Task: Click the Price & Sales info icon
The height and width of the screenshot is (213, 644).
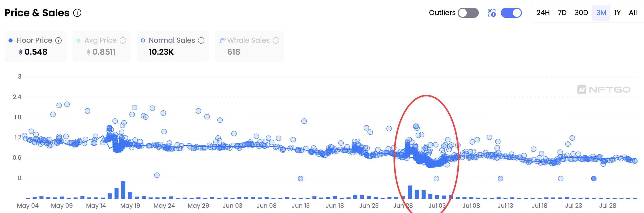Action: (x=77, y=13)
